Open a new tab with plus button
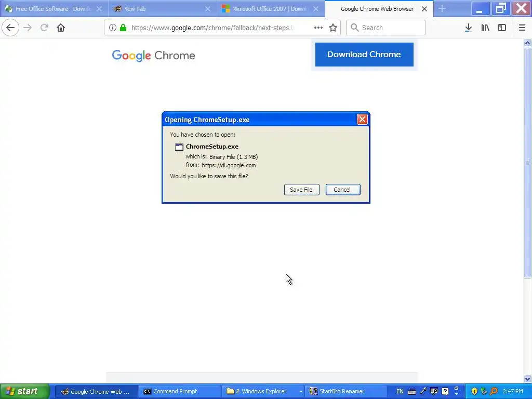Viewport: 532px width, 399px height. [x=442, y=9]
